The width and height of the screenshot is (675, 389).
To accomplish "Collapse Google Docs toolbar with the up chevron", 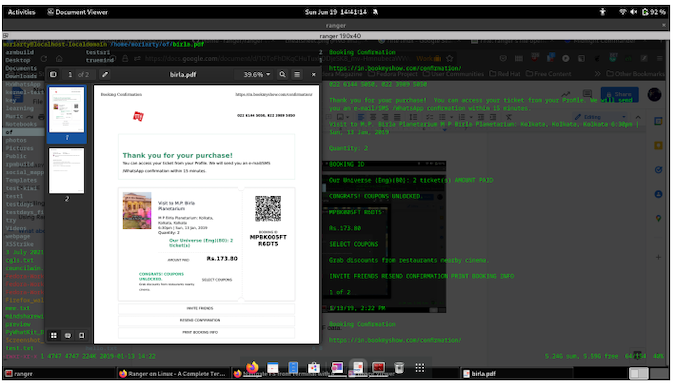I will click(x=638, y=117).
